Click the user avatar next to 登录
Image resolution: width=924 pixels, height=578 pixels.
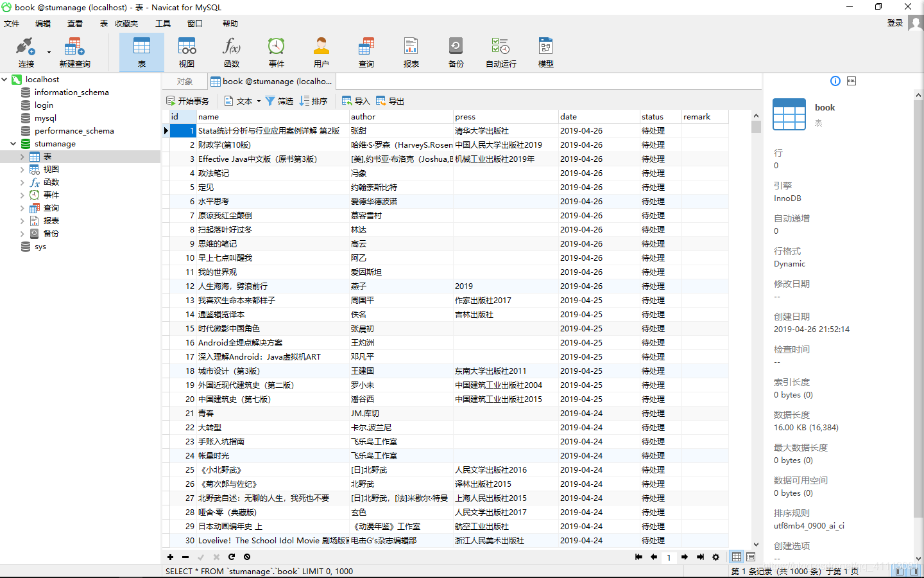[916, 23]
